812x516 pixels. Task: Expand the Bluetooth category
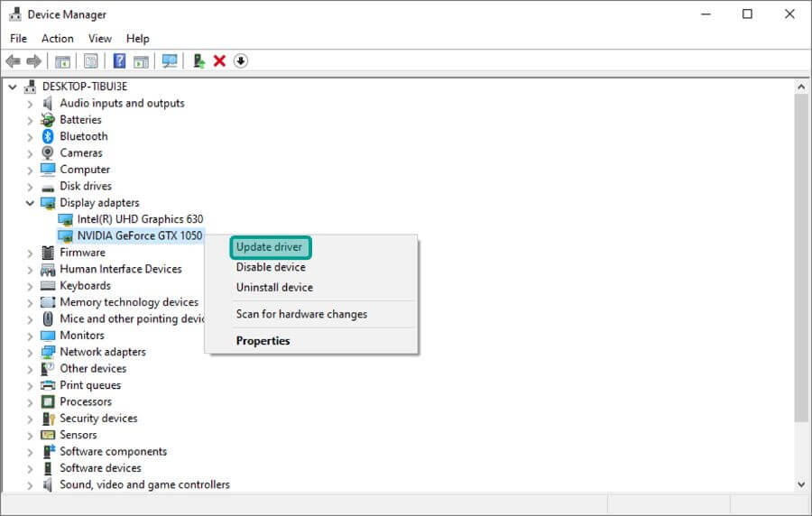30,136
